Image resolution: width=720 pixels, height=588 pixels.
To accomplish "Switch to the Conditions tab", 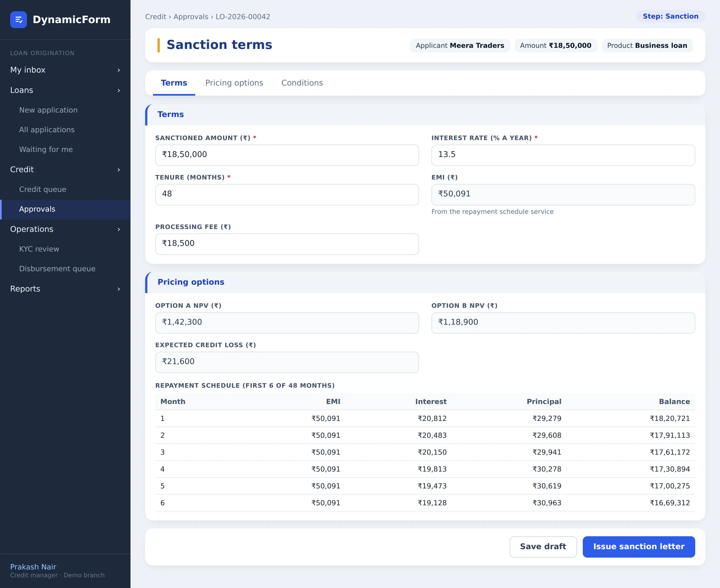I will point(302,83).
